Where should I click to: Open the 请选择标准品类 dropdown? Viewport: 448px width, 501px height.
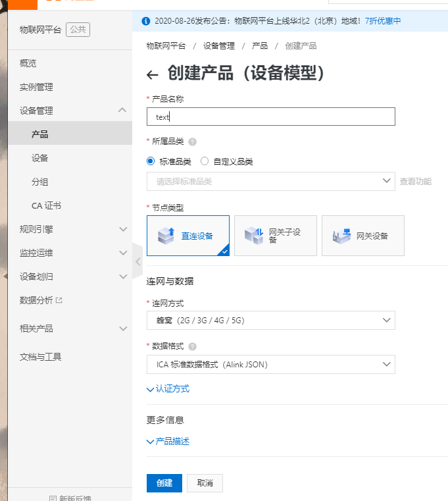click(x=271, y=182)
